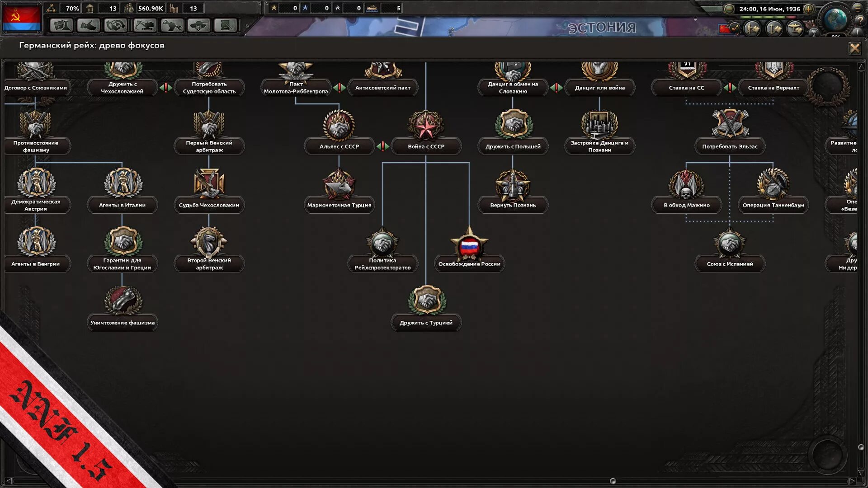Click В обход Мажино skull icon
The image size is (868, 488).
[x=686, y=184]
